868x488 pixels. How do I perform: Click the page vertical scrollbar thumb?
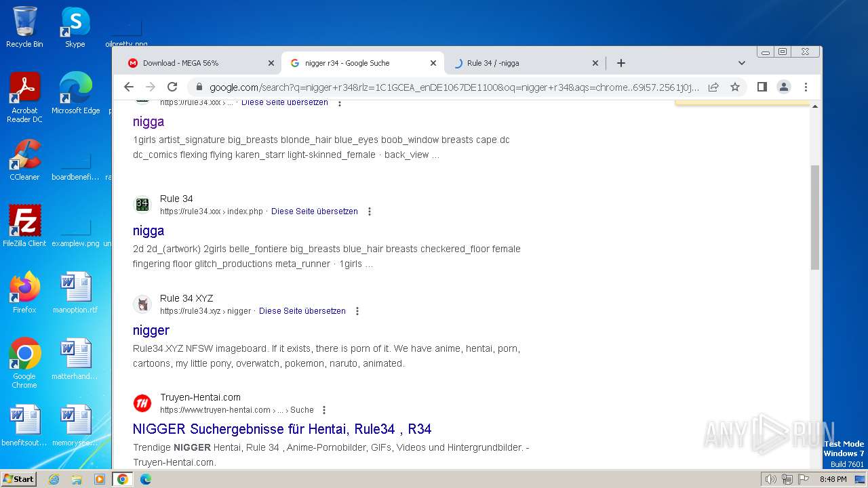click(815, 217)
